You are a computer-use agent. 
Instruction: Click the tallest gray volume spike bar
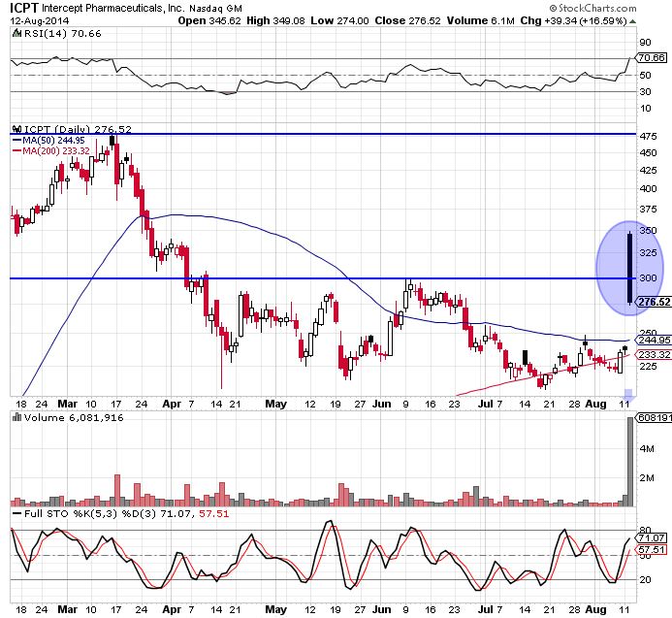click(630, 461)
